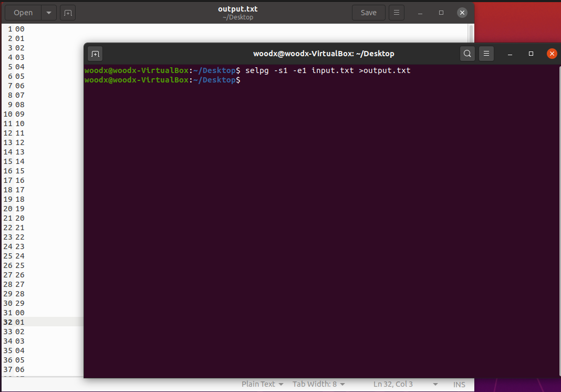This screenshot has width=561, height=392.
Task: Open Tab Width: 8 dropdown
Action: pos(318,384)
